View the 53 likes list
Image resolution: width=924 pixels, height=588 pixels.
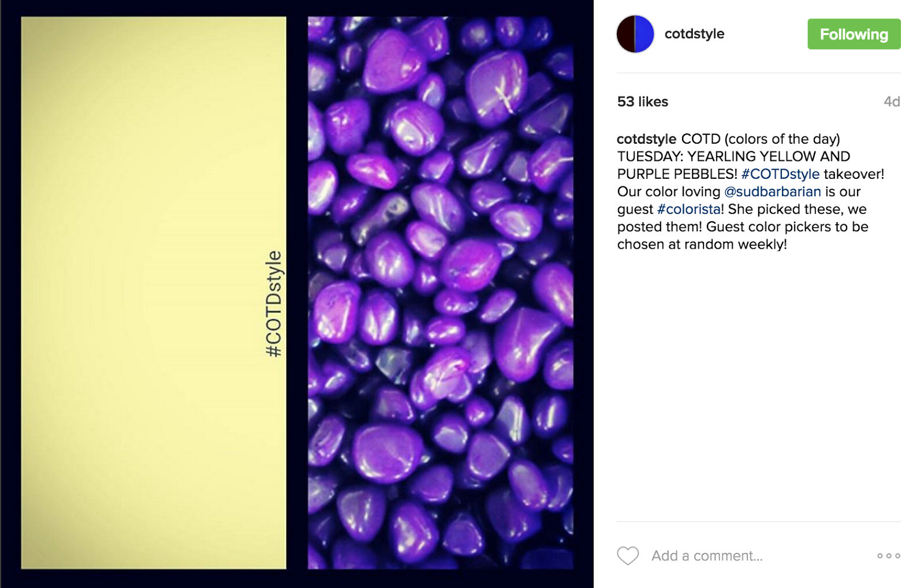pyautogui.click(x=642, y=102)
